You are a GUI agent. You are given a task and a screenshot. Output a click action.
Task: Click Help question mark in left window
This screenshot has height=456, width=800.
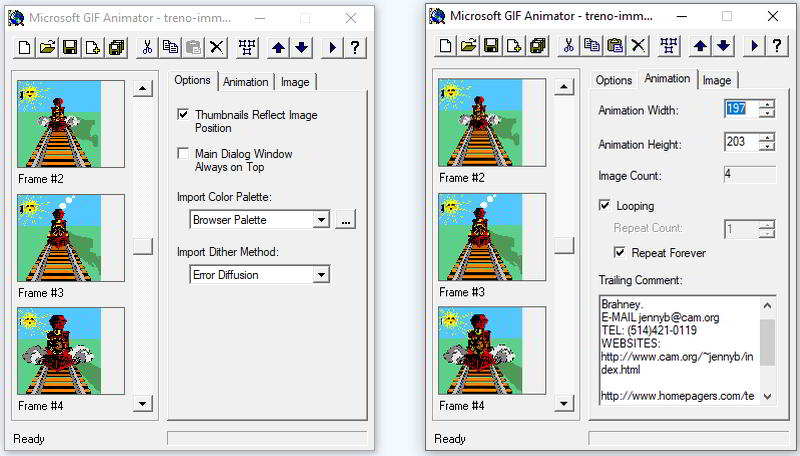tap(355, 48)
